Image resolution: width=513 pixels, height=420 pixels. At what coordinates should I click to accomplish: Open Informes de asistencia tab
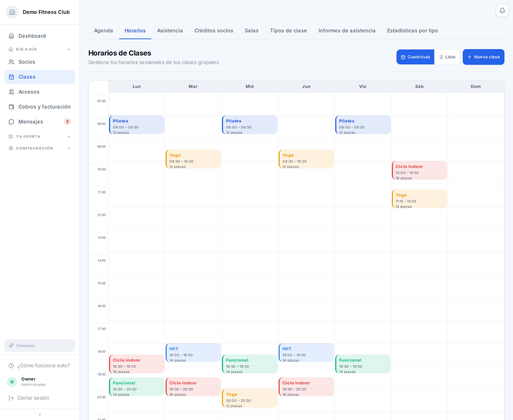click(347, 31)
